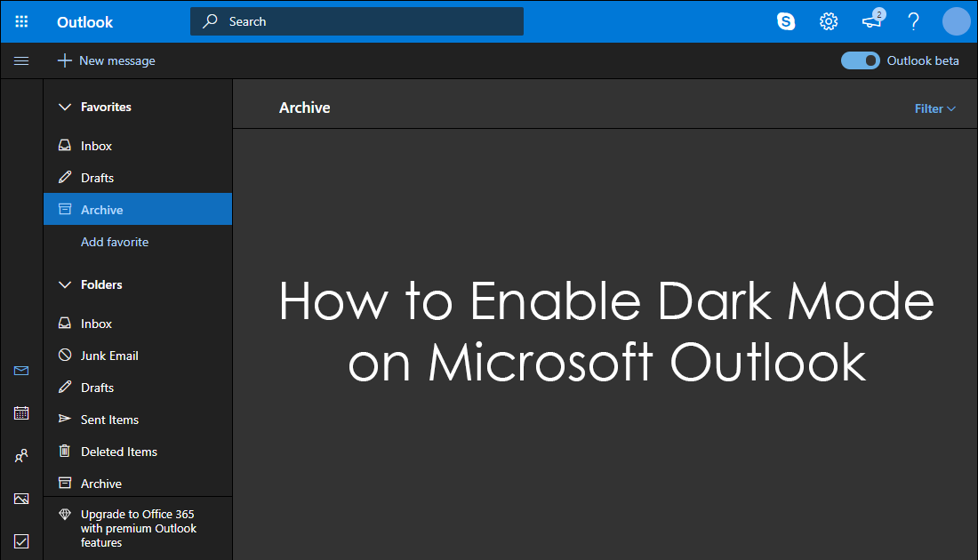The image size is (978, 560).
Task: Open the account profile avatar
Action: click(956, 22)
